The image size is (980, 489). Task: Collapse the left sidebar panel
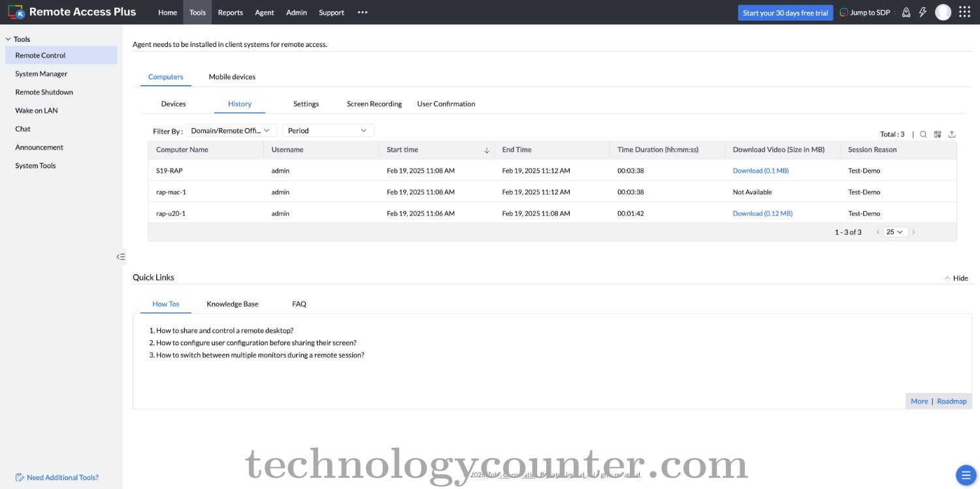coord(121,257)
